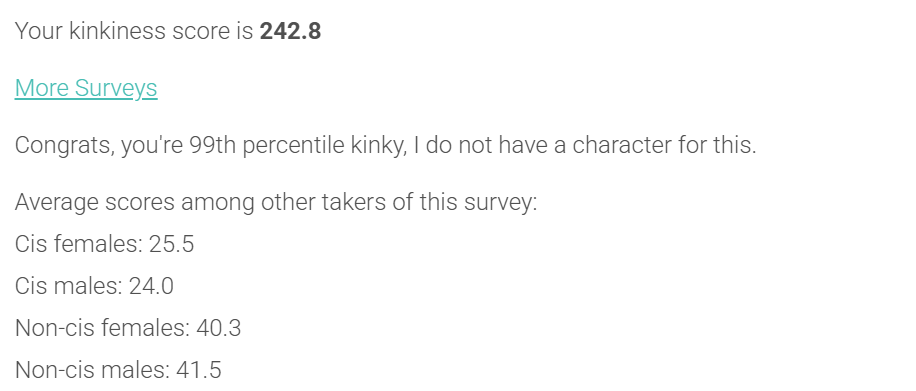Open the More Surveys link
The image size is (916, 391).
coord(86,88)
